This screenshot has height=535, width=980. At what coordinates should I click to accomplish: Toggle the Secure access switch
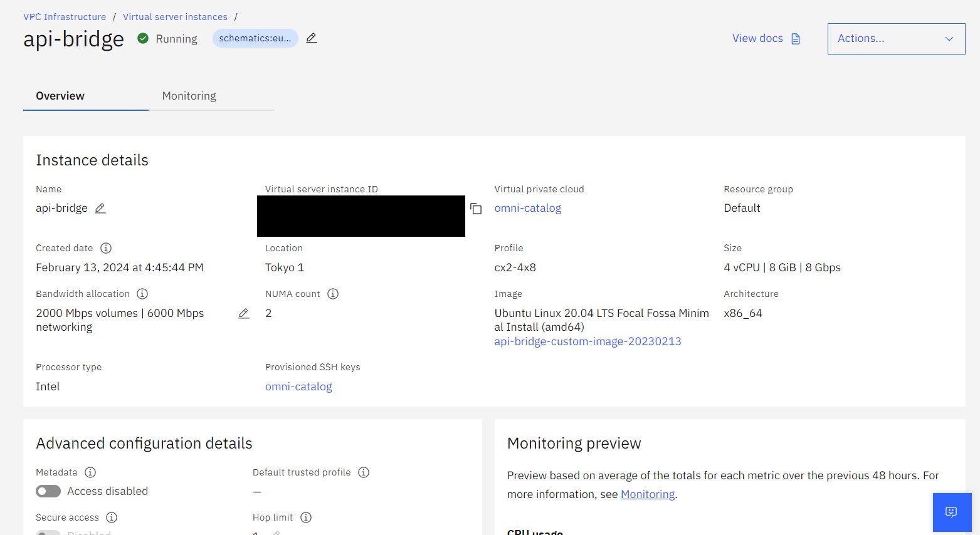(48, 532)
